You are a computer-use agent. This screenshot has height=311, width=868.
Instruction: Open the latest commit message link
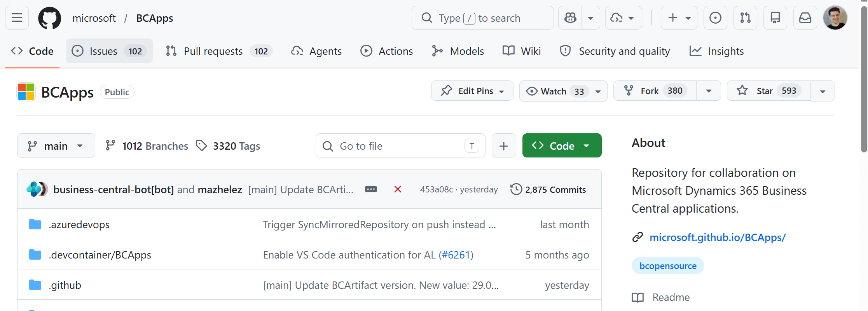(301, 189)
